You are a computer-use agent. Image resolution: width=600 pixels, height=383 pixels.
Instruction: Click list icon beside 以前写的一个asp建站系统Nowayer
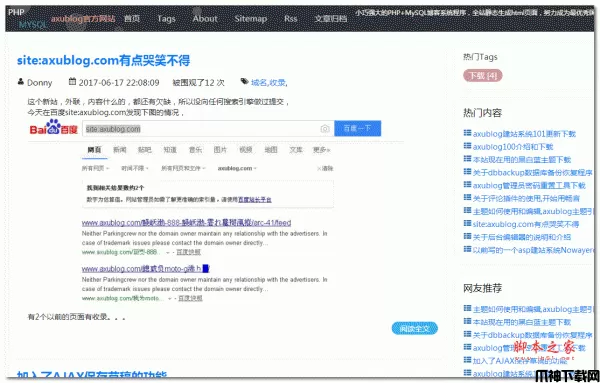pos(467,249)
